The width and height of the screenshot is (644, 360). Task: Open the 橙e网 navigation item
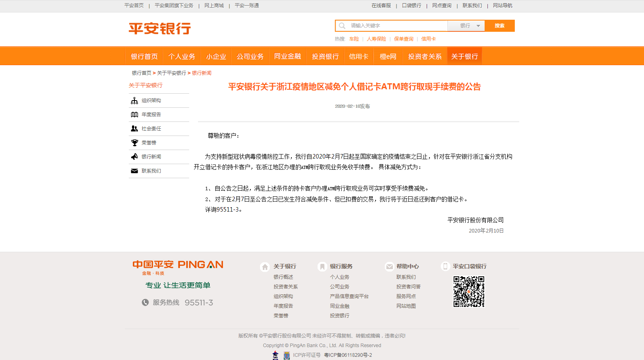(x=388, y=56)
